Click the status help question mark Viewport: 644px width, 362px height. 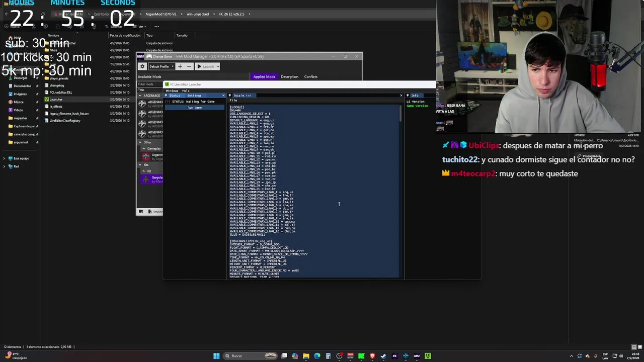click(x=168, y=102)
